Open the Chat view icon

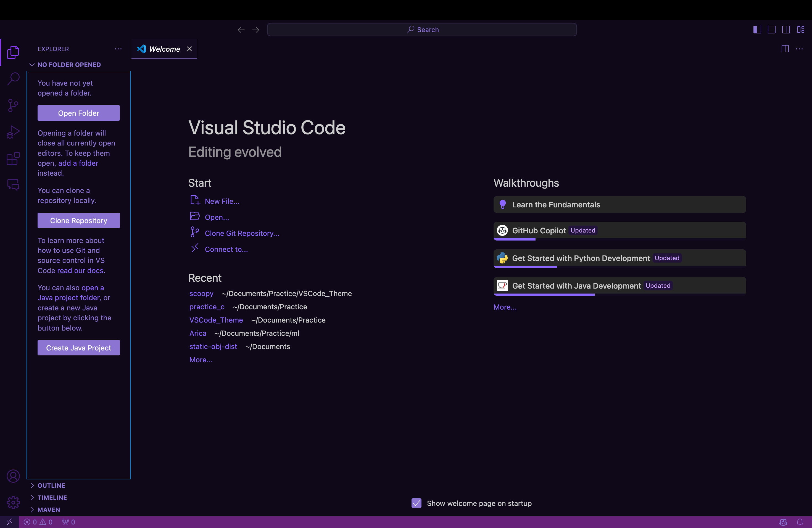click(x=13, y=185)
